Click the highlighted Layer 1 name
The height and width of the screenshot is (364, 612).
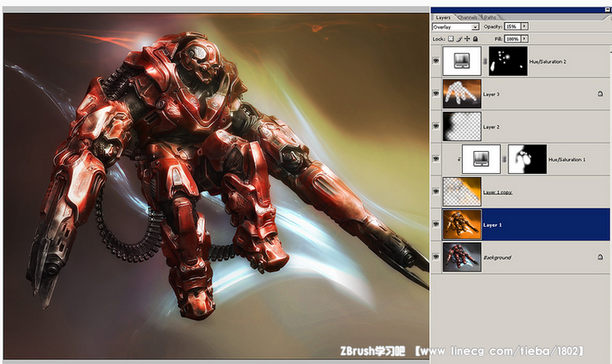[493, 225]
